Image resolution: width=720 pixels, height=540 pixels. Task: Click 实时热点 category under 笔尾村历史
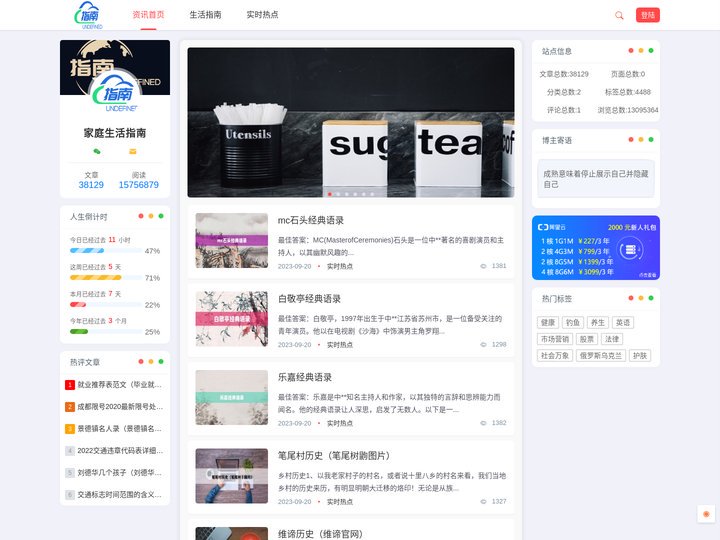click(340, 502)
